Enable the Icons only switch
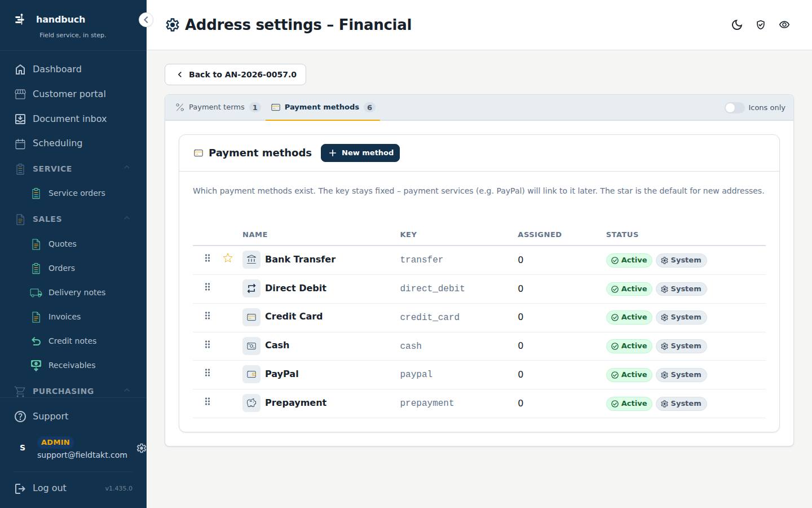 click(x=734, y=108)
